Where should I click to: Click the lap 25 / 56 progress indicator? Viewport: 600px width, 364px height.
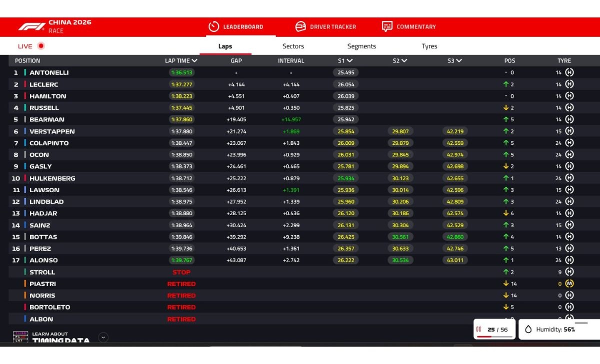[494, 330]
